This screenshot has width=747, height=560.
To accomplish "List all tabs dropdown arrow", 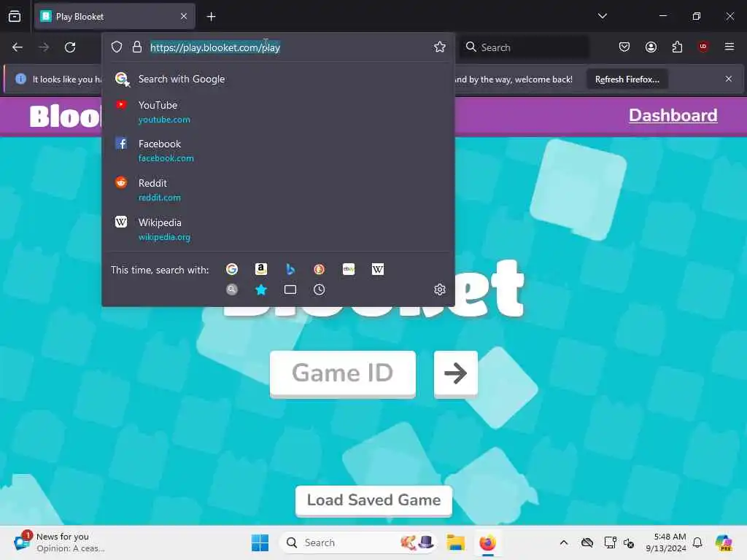I will 602,16.
